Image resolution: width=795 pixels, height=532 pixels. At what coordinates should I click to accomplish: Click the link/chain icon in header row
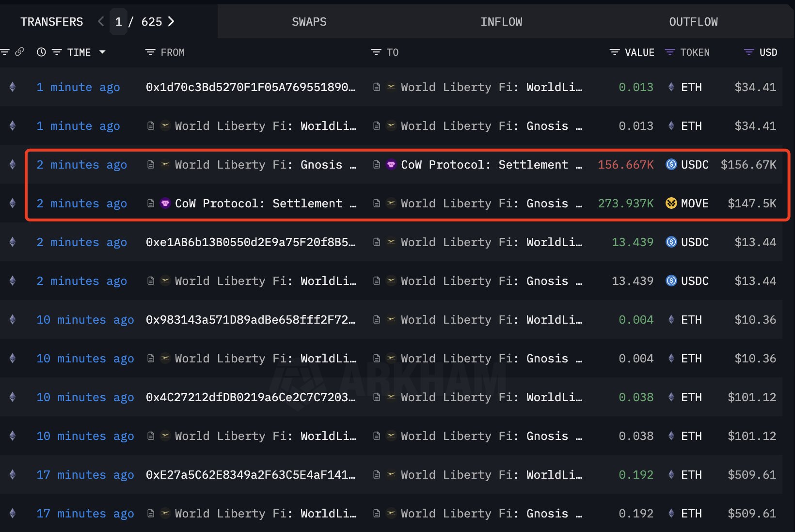point(20,52)
